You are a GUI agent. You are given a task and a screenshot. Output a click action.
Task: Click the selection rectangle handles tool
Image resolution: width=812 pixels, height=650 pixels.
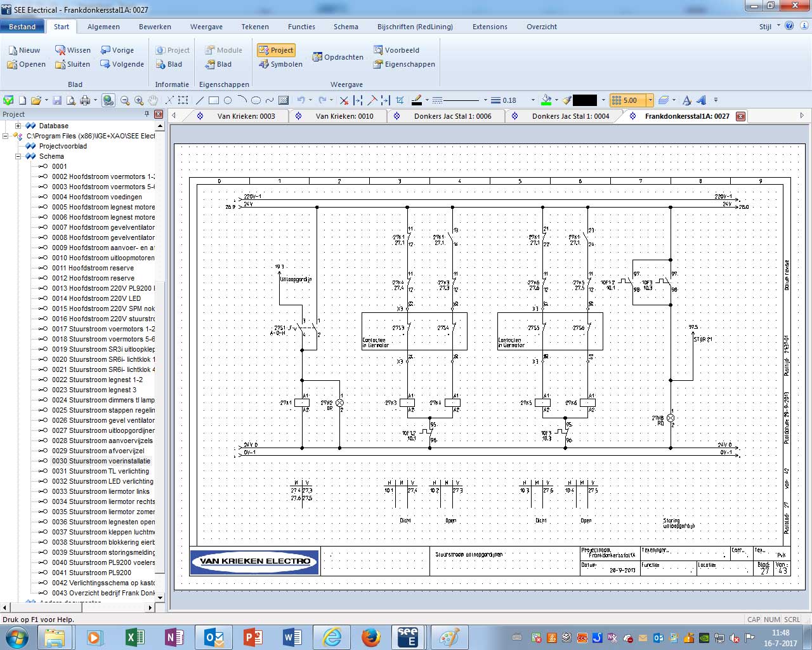[183, 100]
